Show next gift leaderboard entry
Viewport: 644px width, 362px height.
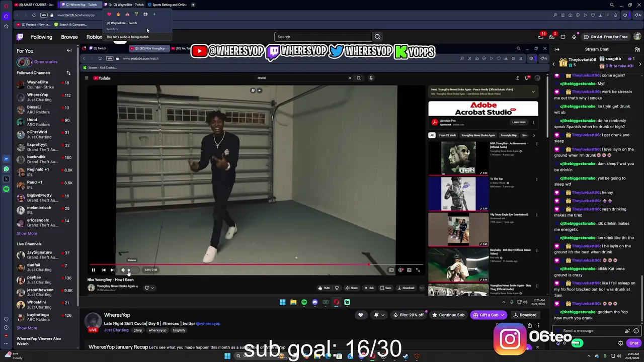tap(640, 64)
